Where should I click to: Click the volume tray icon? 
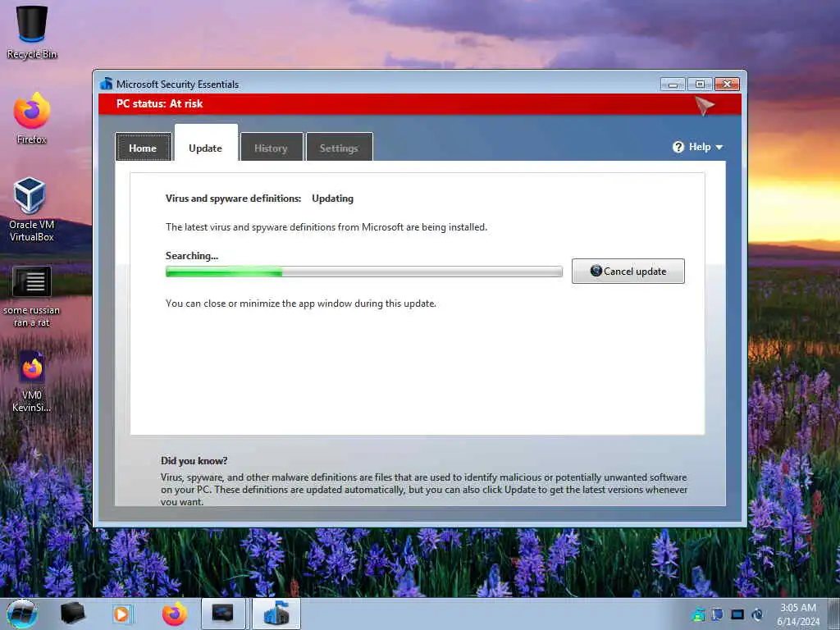pos(757,614)
